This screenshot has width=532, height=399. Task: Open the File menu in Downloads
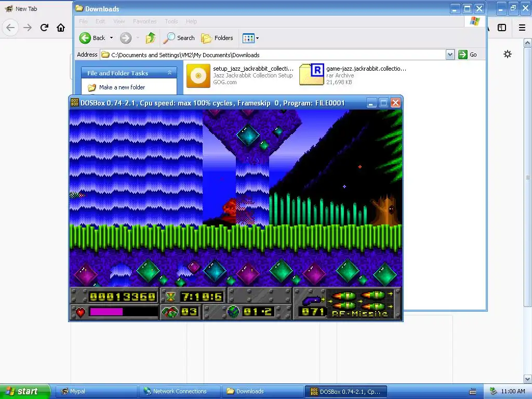pyautogui.click(x=83, y=21)
